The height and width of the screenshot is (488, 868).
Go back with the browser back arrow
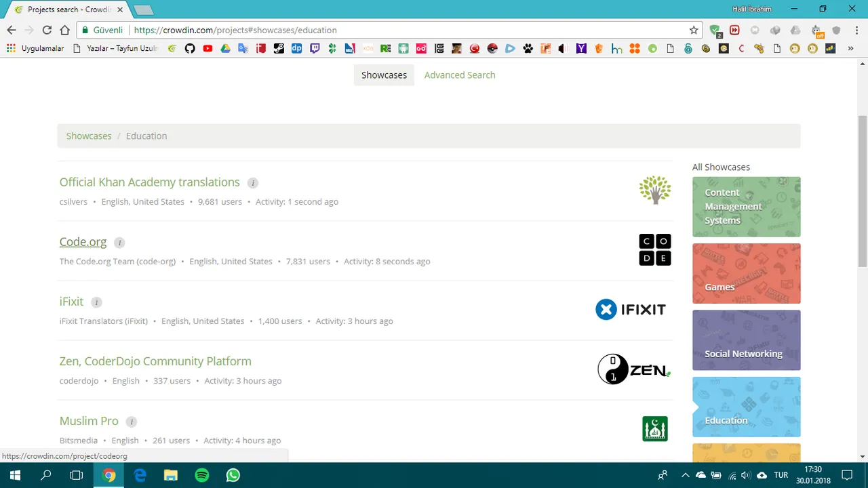[x=12, y=30]
